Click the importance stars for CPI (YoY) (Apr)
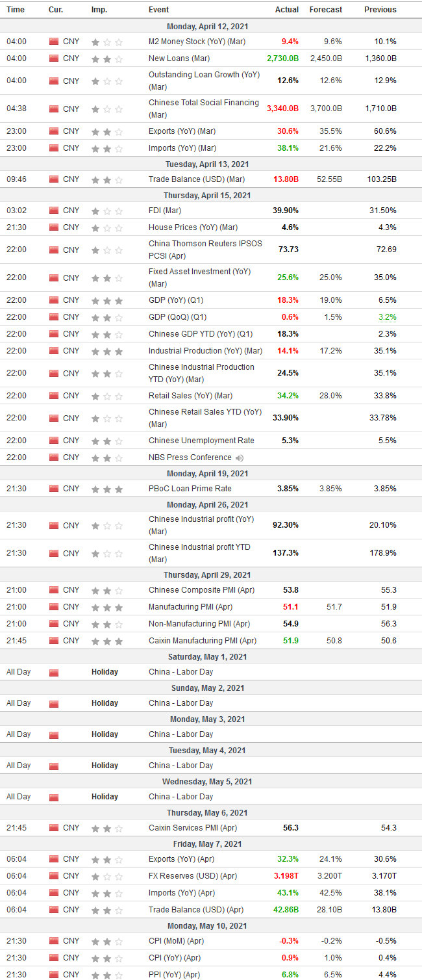The image size is (422, 980). tap(107, 958)
